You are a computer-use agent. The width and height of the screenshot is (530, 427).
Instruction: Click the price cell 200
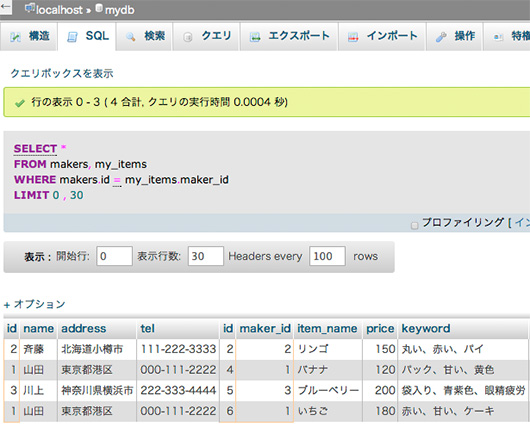380,390
